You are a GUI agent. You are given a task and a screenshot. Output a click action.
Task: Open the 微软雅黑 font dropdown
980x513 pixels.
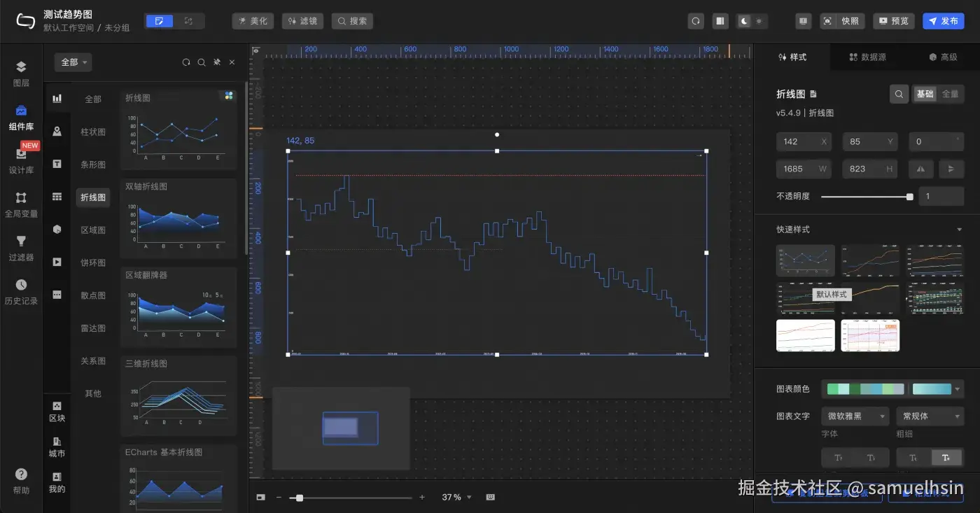[855, 416]
